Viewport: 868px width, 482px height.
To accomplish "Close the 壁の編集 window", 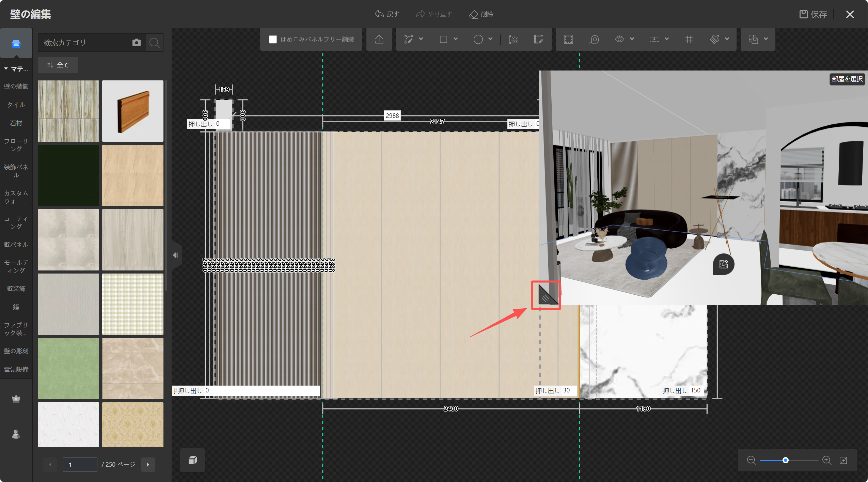I will tap(850, 14).
